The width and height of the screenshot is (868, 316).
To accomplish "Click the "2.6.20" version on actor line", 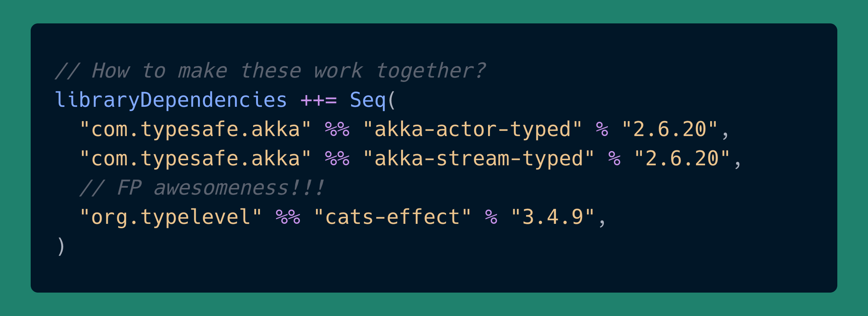I will tap(670, 129).
